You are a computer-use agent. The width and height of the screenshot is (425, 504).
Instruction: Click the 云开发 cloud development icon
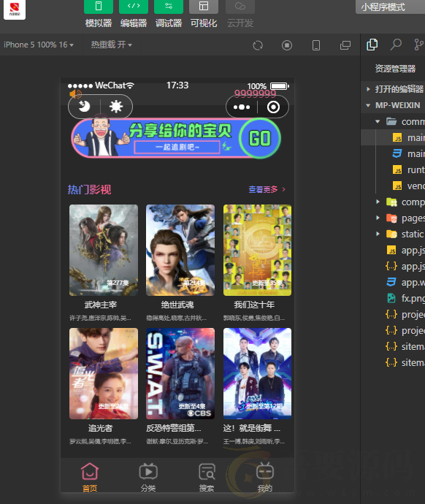240,7
